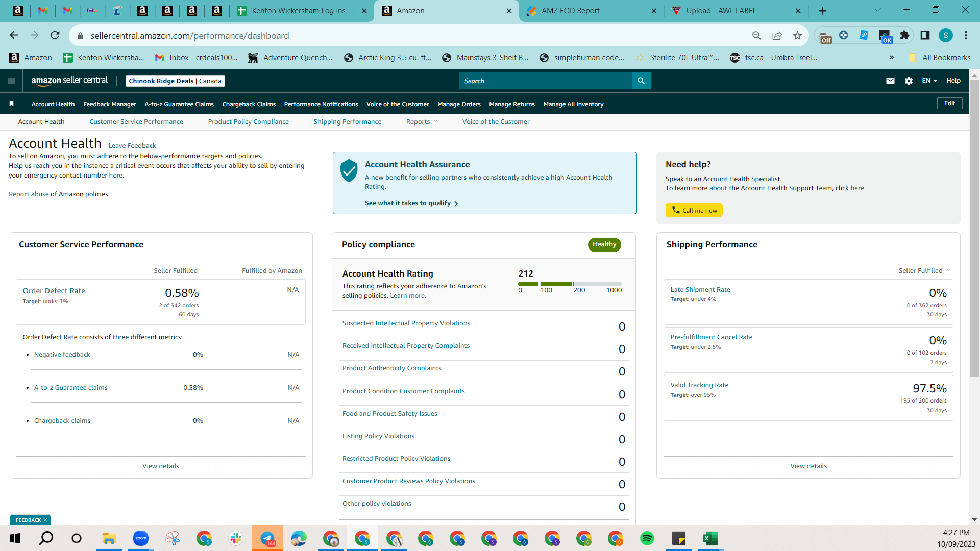The image size is (980, 551).
Task: Open the Help link in the header
Action: coord(953,81)
